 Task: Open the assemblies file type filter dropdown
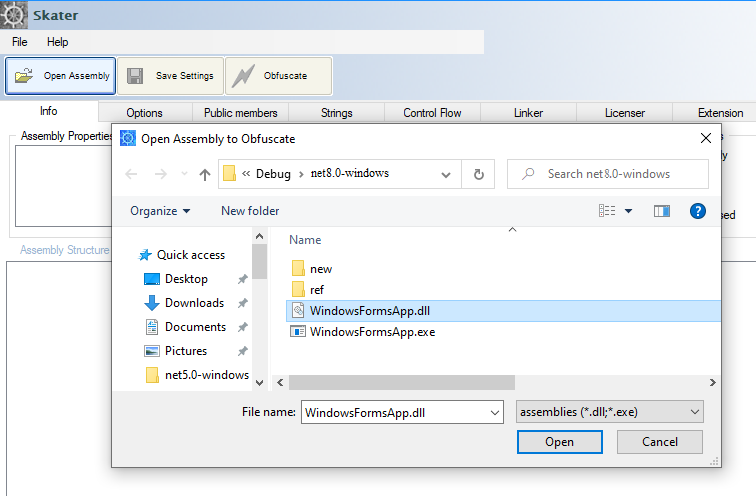tap(609, 412)
